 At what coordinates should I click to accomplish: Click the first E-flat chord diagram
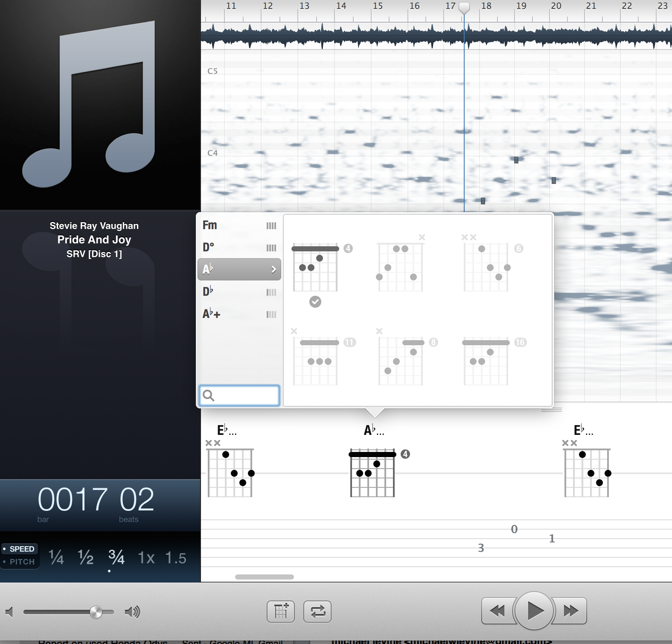coord(230,469)
